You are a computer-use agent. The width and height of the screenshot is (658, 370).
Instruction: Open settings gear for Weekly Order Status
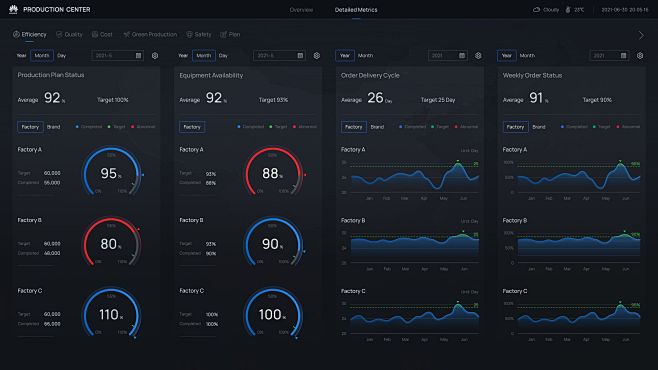pos(640,55)
